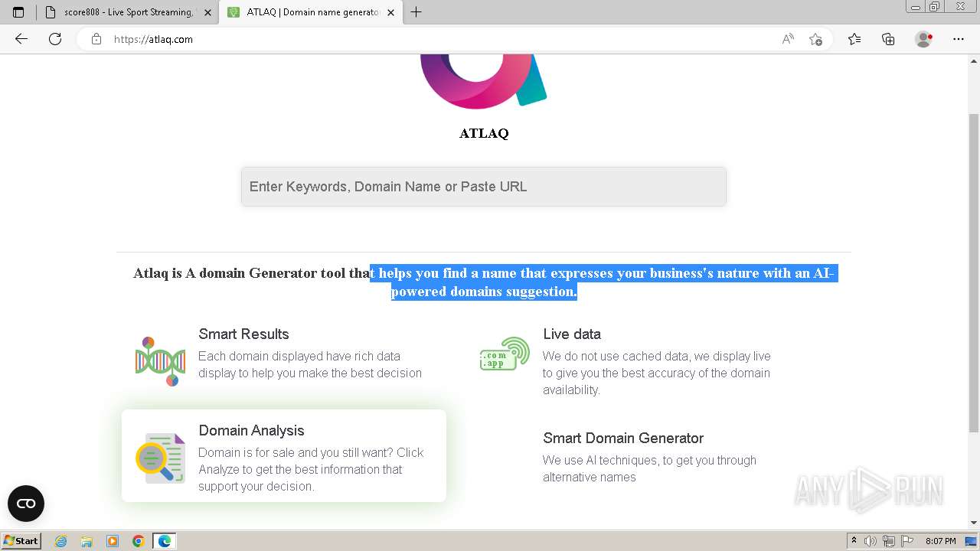Open the round chat widget button

[x=26, y=504]
